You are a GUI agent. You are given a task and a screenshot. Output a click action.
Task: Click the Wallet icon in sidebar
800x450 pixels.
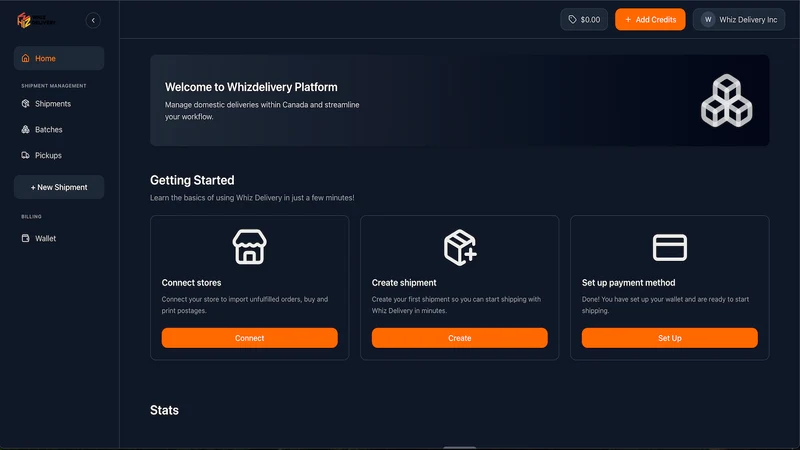click(x=26, y=238)
